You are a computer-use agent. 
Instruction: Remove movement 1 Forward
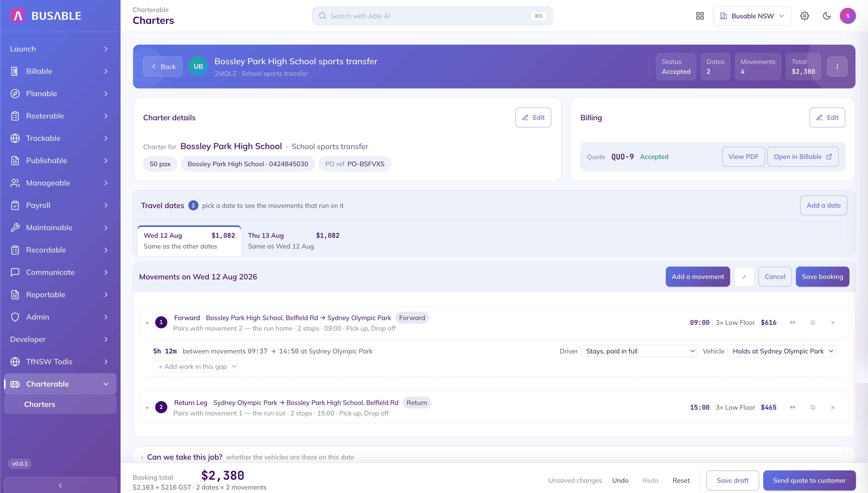833,322
